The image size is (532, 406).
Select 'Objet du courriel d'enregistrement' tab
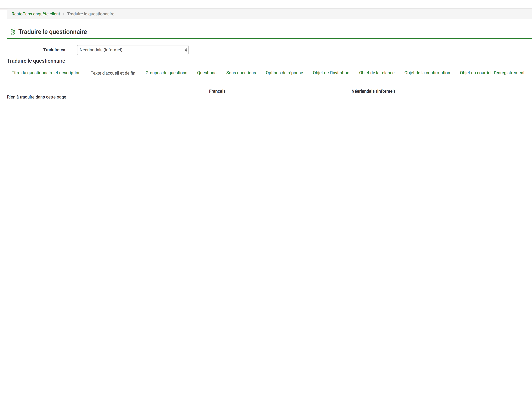point(492,73)
